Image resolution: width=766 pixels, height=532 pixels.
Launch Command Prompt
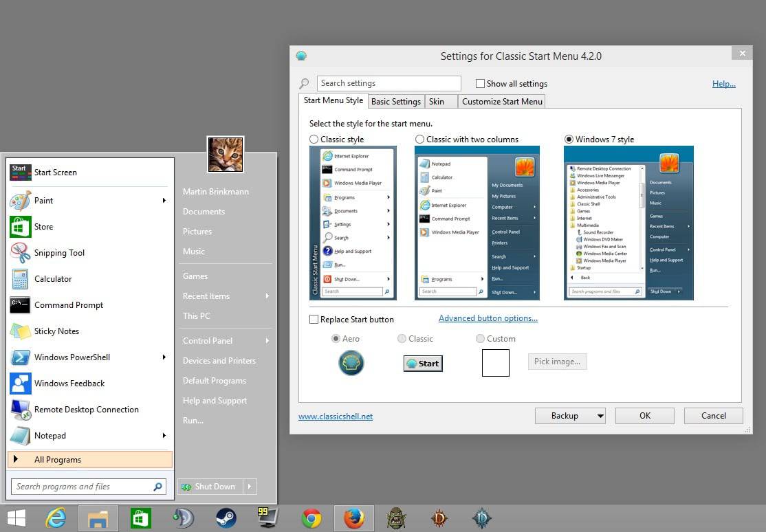pos(69,304)
